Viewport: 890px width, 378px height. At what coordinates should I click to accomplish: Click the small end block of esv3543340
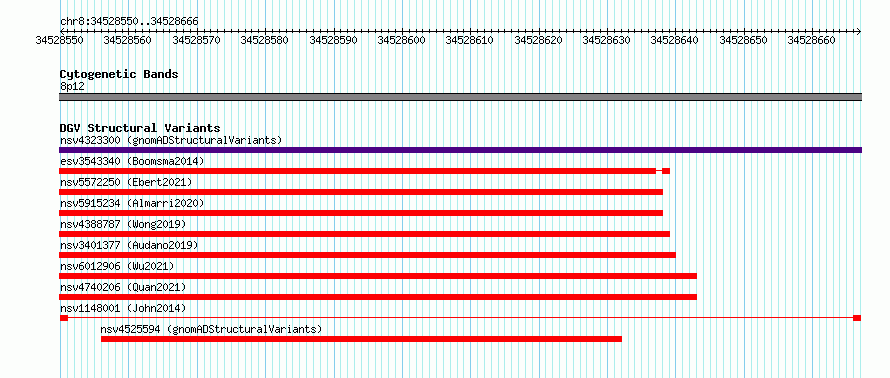point(666,171)
